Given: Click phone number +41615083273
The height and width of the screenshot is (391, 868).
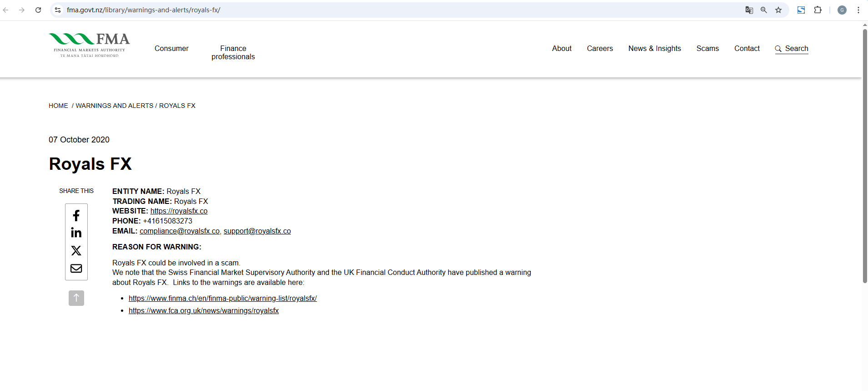Looking at the screenshot, I should pos(168,221).
